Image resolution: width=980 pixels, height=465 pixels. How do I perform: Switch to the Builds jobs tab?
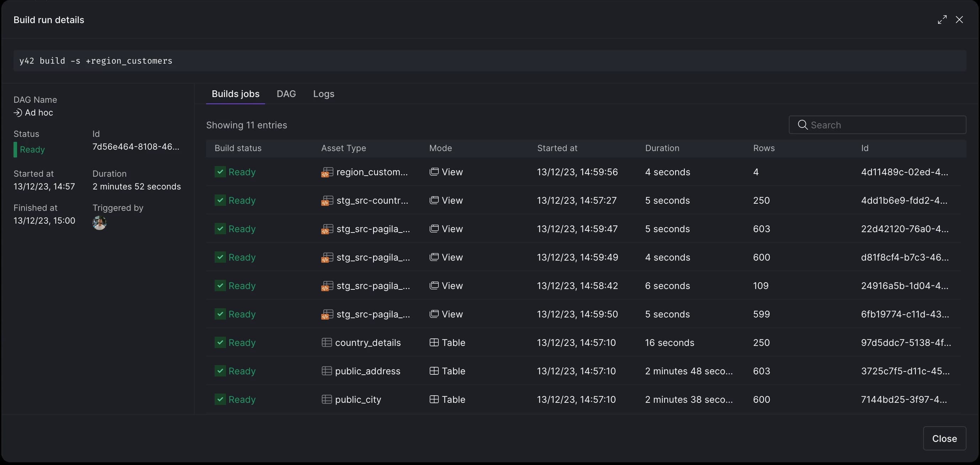click(x=236, y=93)
